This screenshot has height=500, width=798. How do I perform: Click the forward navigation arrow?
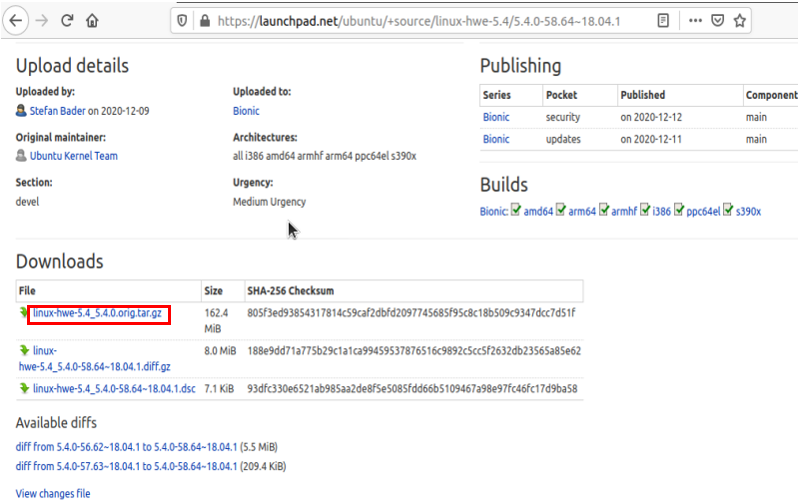point(42,21)
